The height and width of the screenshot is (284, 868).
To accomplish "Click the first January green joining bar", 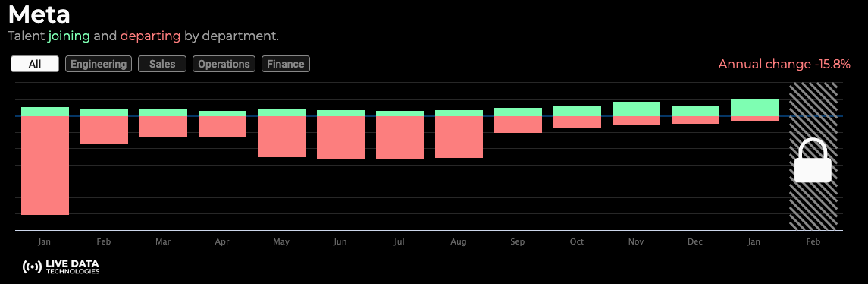I will click(45, 112).
